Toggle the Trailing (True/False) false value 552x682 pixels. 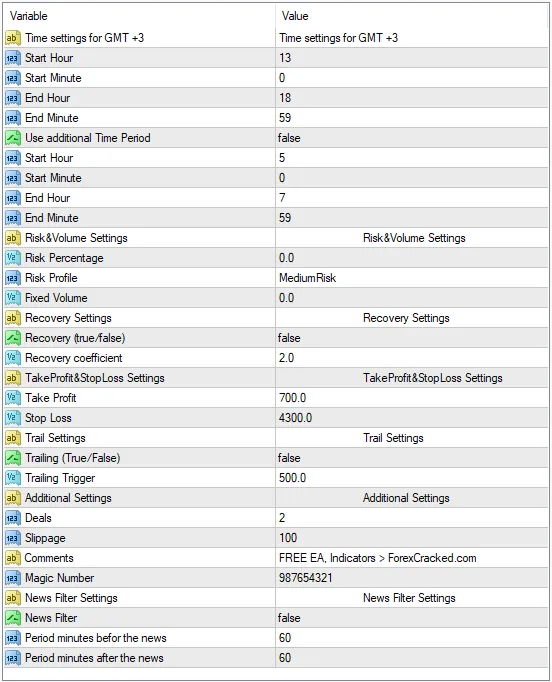411,458
